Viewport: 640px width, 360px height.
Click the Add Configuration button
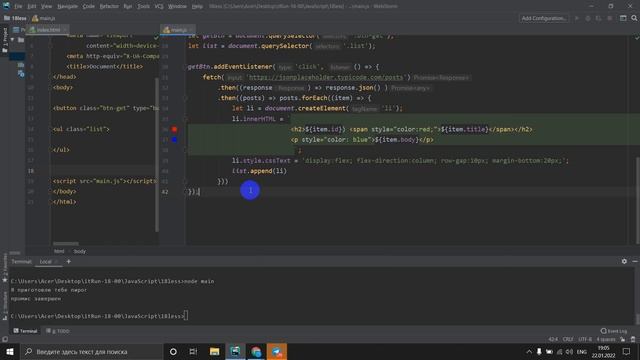tap(544, 18)
